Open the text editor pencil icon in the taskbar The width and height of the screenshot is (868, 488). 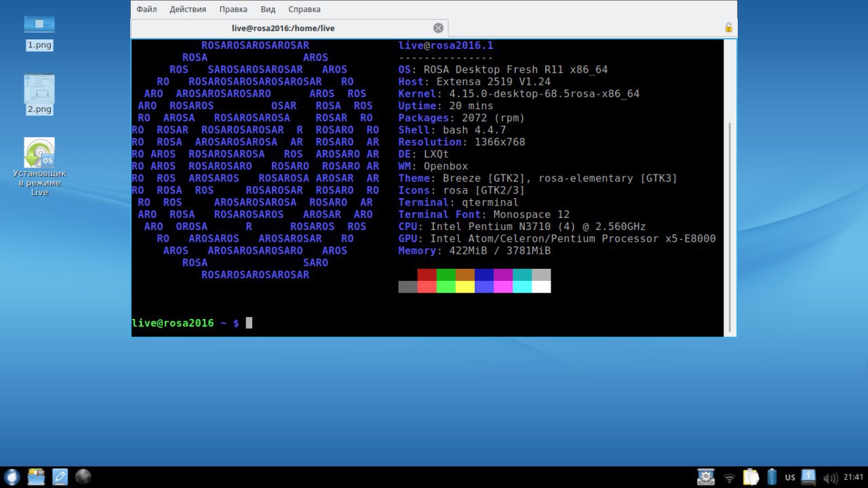click(x=60, y=477)
